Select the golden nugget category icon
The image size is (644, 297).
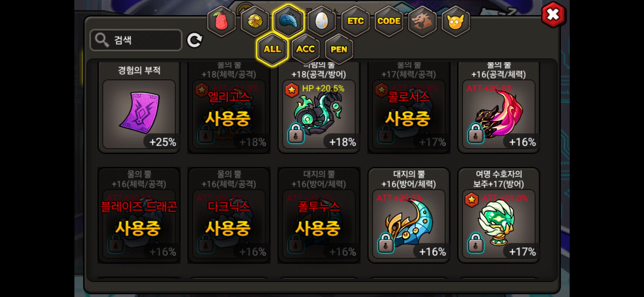255,21
